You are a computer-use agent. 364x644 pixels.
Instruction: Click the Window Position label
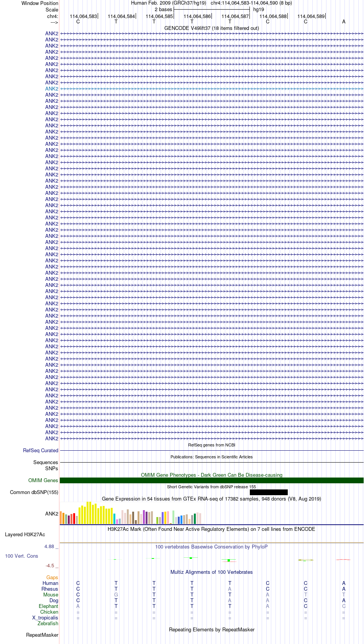pyautogui.click(x=40, y=3)
